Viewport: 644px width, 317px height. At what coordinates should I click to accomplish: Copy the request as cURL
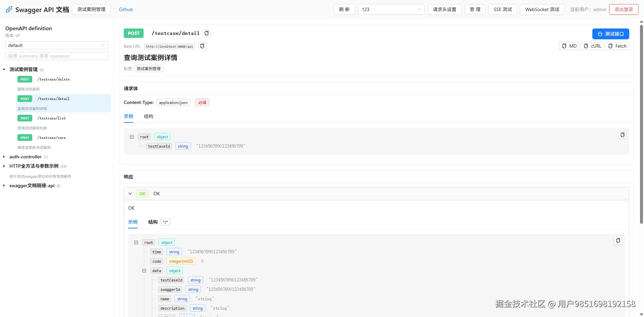point(592,46)
